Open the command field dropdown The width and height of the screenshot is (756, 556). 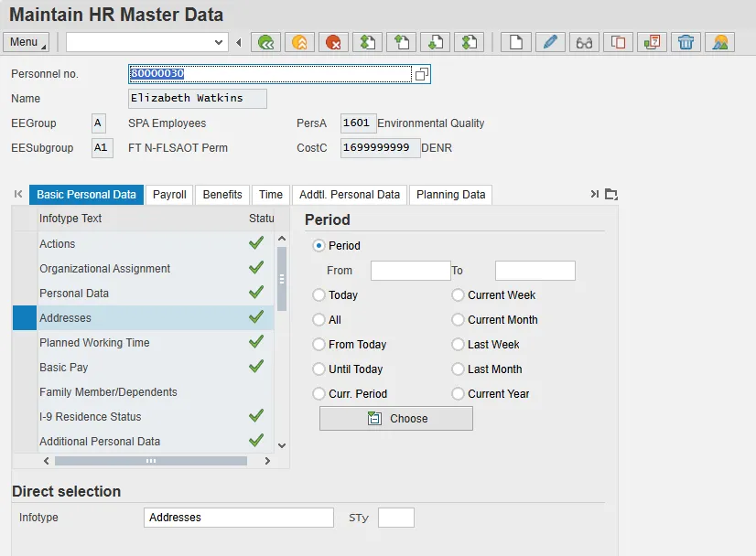click(x=219, y=42)
